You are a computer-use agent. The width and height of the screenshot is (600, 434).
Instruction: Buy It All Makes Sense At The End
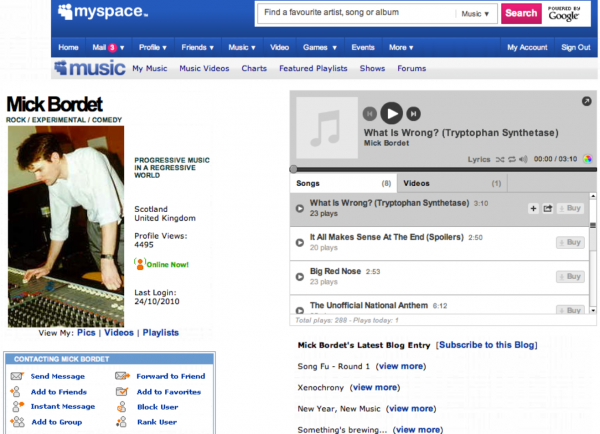coord(570,242)
